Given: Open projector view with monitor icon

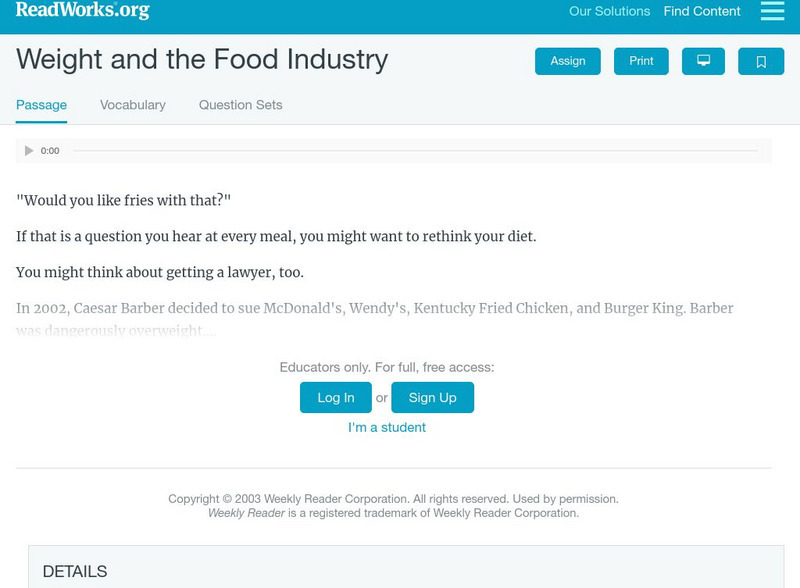Looking at the screenshot, I should [703, 61].
